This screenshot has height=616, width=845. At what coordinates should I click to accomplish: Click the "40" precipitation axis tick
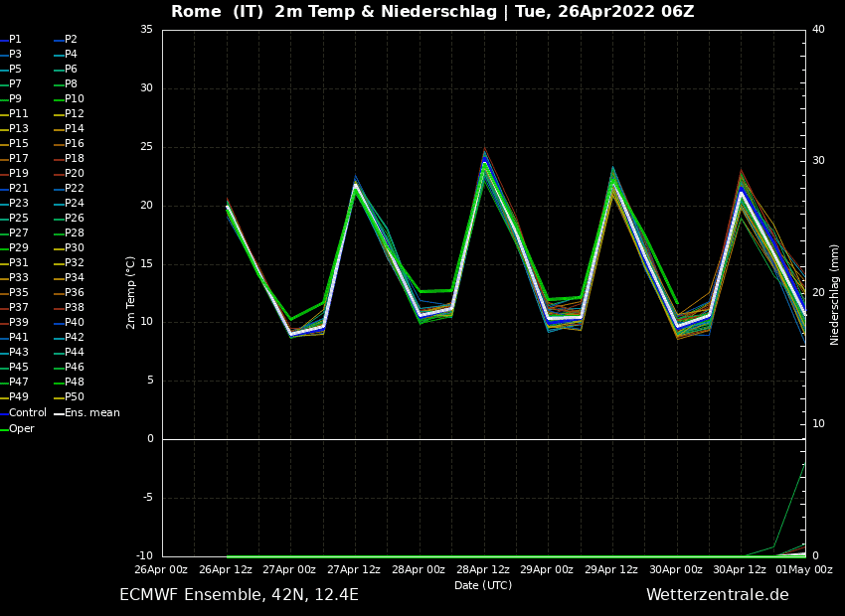point(818,29)
